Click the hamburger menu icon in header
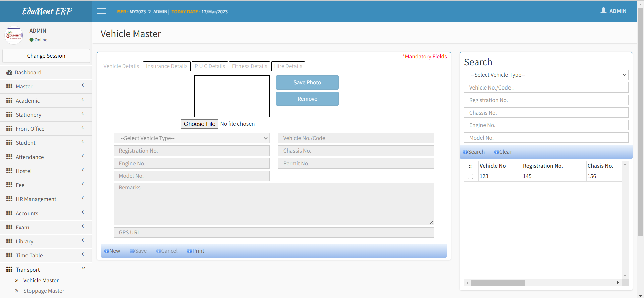This screenshot has width=644, height=298. [x=101, y=11]
